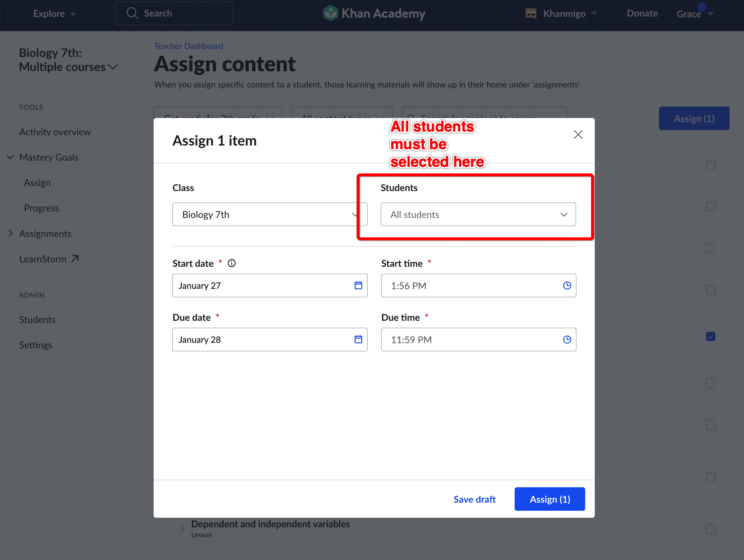Click Start date info icon
The image size is (744, 560).
232,263
